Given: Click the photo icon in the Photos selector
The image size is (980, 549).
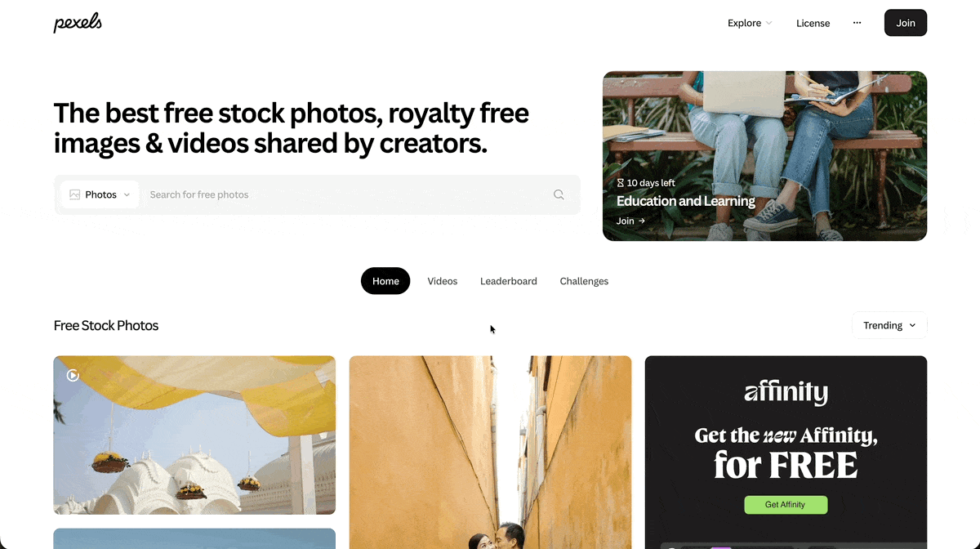Looking at the screenshot, I should pos(75,194).
